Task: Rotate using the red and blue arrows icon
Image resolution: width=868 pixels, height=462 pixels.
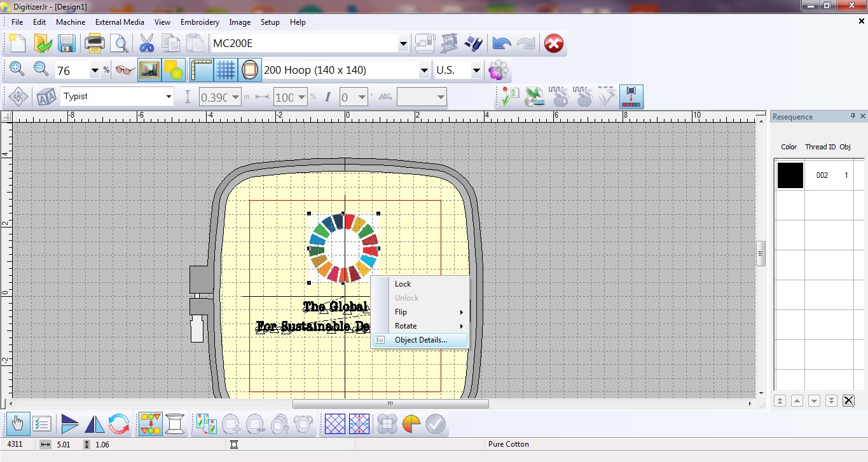Action: pos(119,424)
